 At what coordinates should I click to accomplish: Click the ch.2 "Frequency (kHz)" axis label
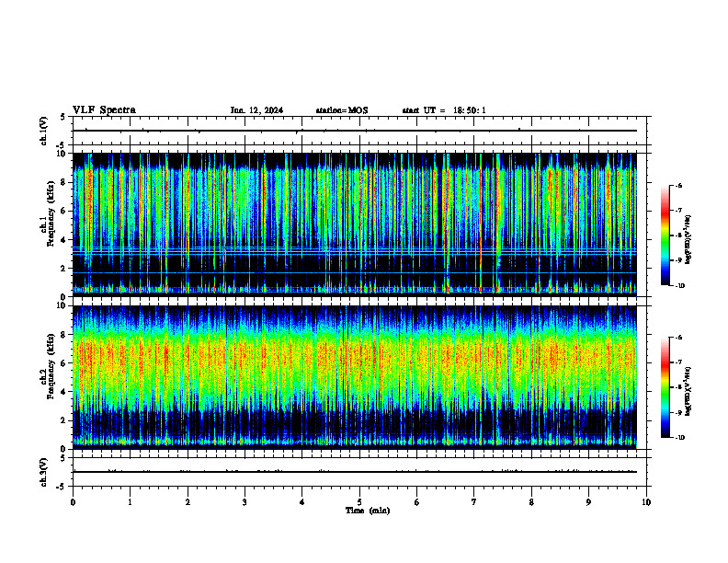(51, 366)
